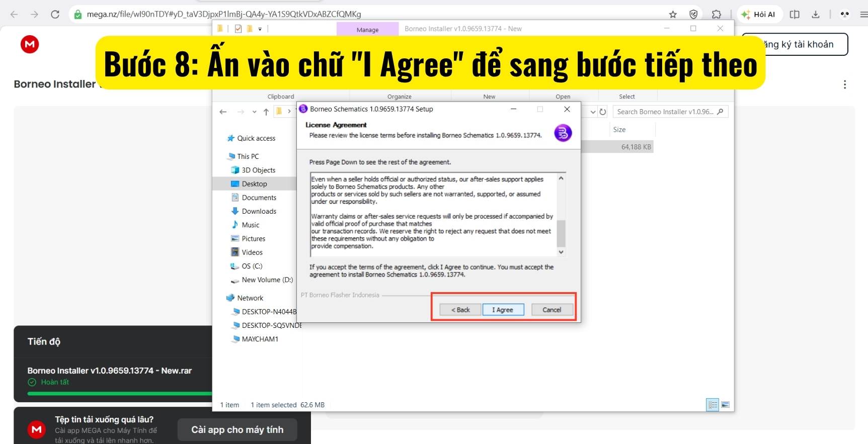Image resolution: width=868 pixels, height=444 pixels.
Task: Open the Downloads folder
Action: 259,211
